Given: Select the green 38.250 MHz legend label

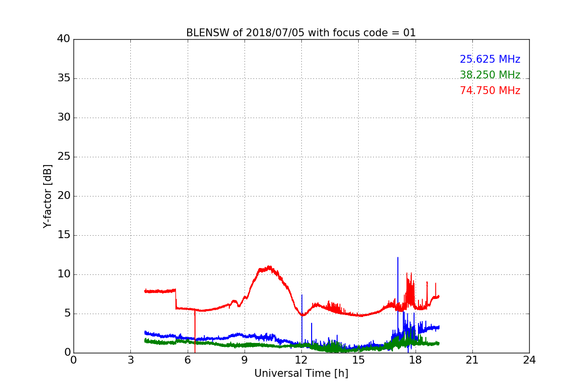Looking at the screenshot, I should tap(490, 75).
